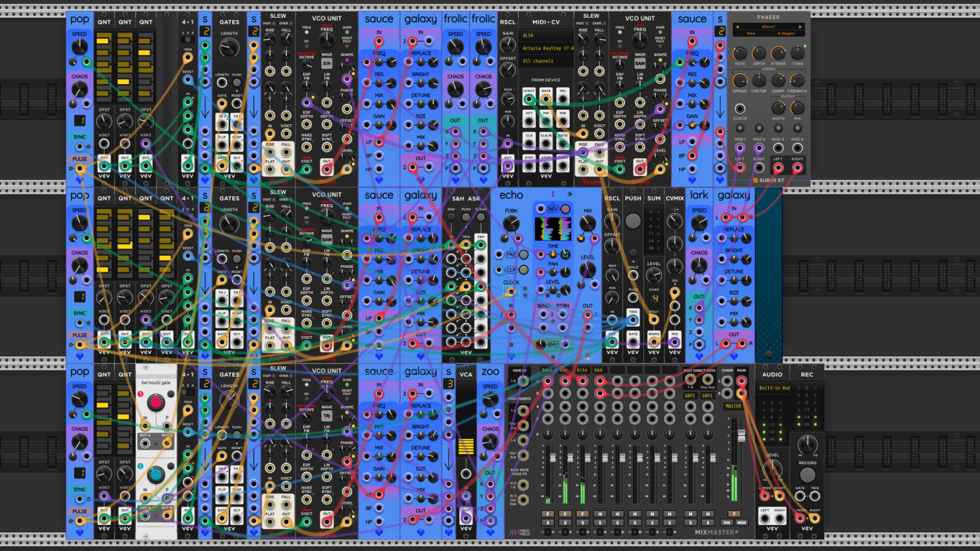The width and height of the screenshot is (980, 551).
Task: Click the next preset arrow on Phaser
Action: click(x=800, y=27)
